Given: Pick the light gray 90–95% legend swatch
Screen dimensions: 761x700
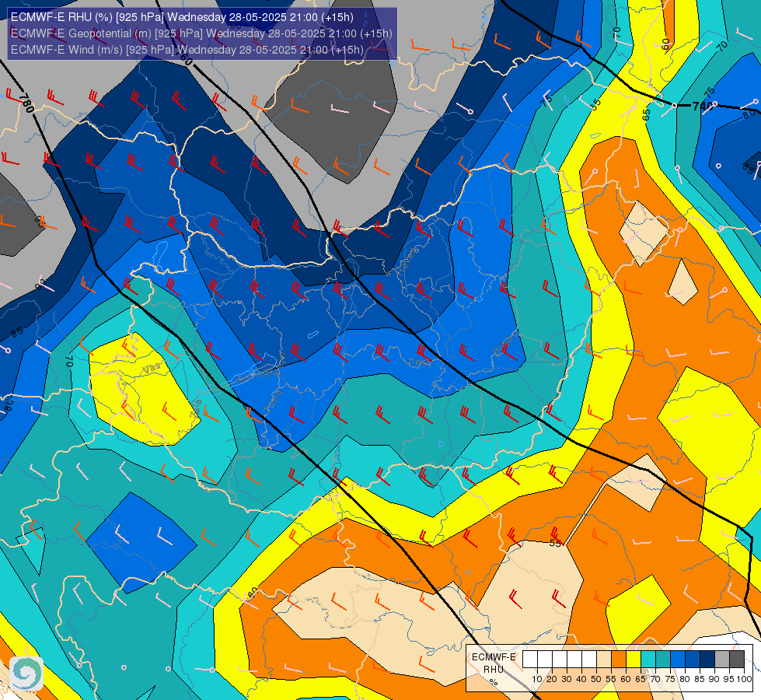Looking at the screenshot, I should tap(722, 660).
